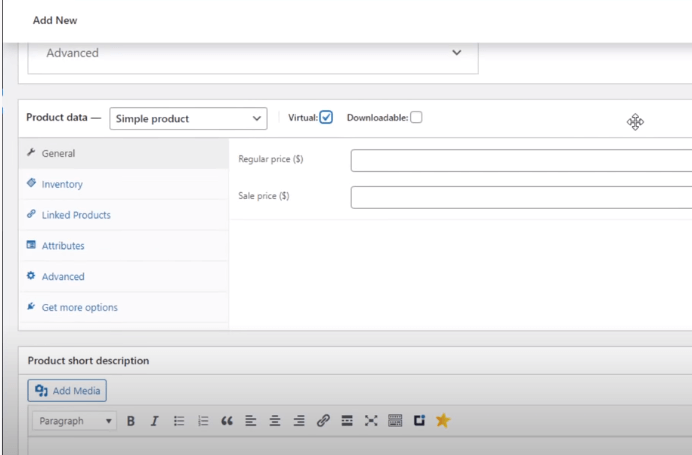Uncheck the Virtual checkbox
This screenshot has height=455, width=692.
tap(326, 117)
